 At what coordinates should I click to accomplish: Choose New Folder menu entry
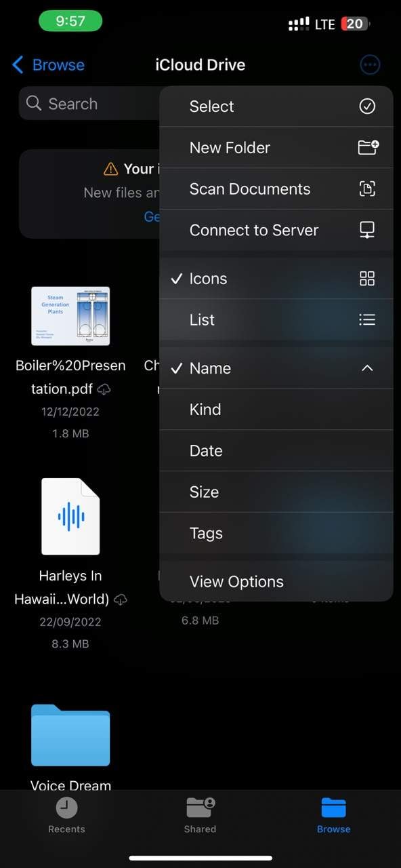point(276,148)
